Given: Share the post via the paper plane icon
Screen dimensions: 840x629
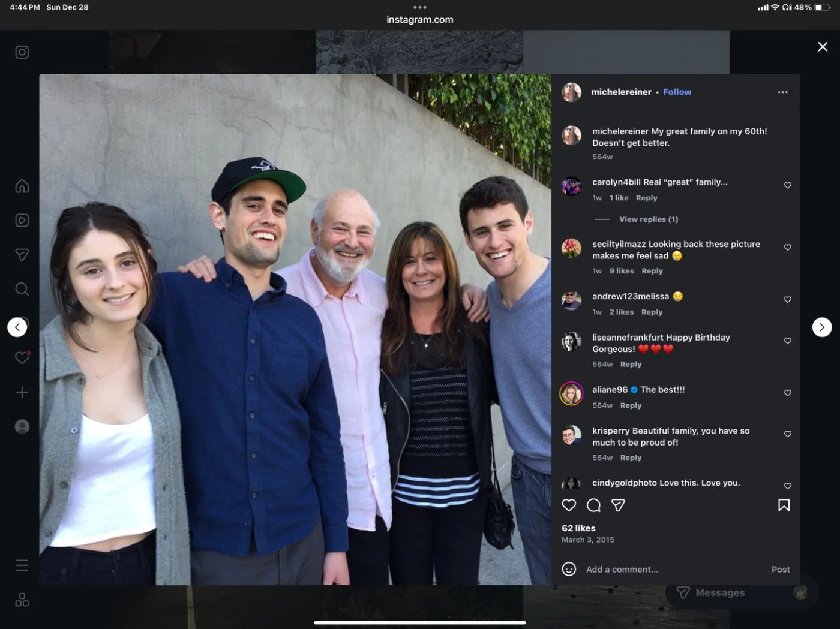Looking at the screenshot, I should (618, 505).
